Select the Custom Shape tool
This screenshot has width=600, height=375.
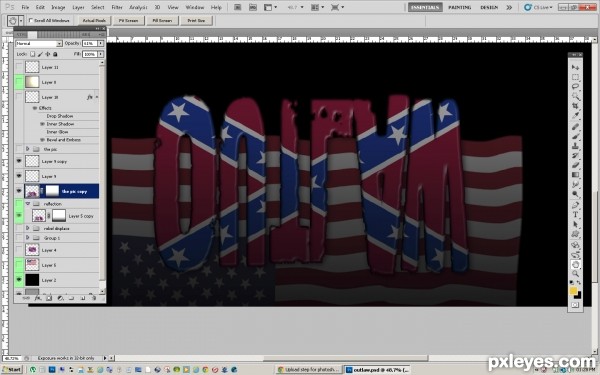[x=575, y=234]
